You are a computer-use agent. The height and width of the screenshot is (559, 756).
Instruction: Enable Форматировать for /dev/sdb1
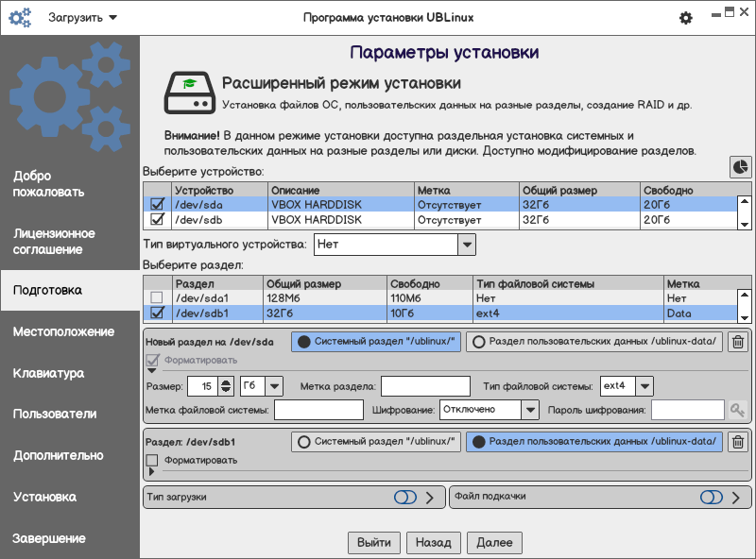[152, 461]
